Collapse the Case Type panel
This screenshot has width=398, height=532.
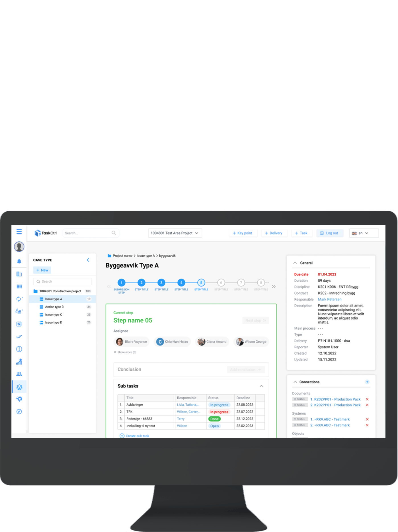pos(88,260)
